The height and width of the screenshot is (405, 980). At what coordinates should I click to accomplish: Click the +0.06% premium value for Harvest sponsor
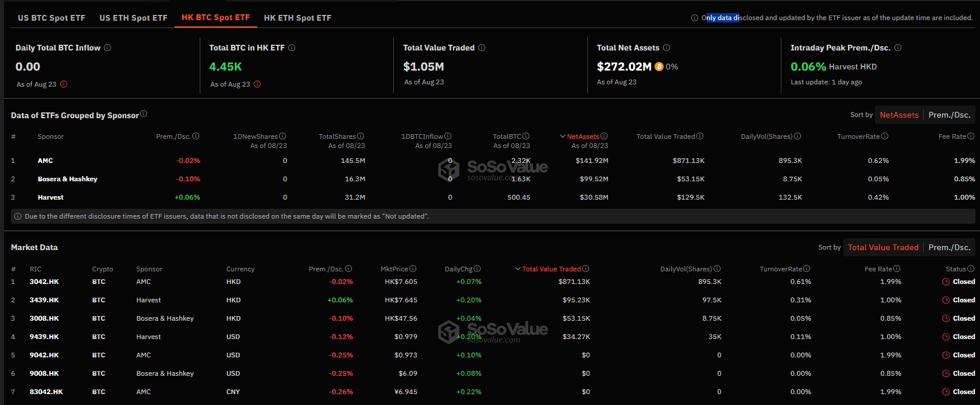188,197
